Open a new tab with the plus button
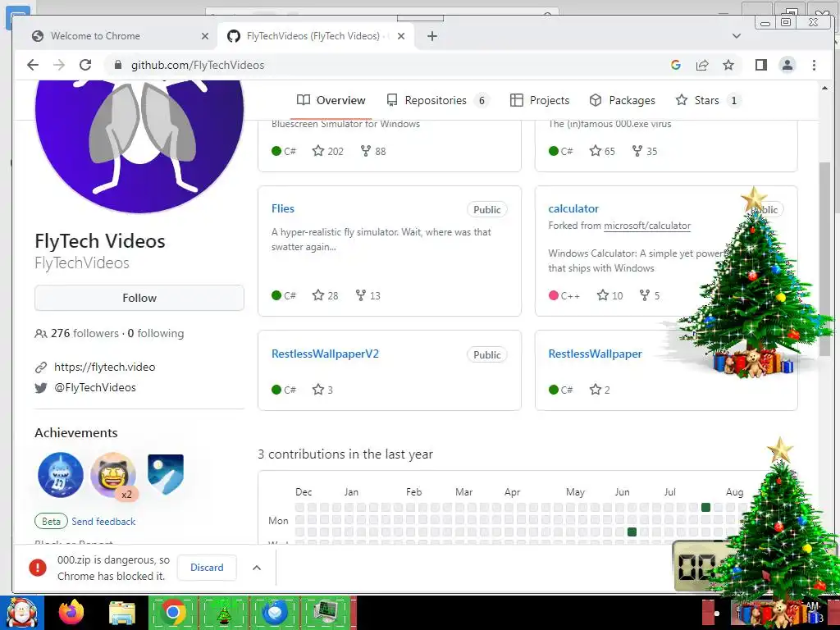Image resolution: width=840 pixels, height=630 pixels. [x=432, y=36]
